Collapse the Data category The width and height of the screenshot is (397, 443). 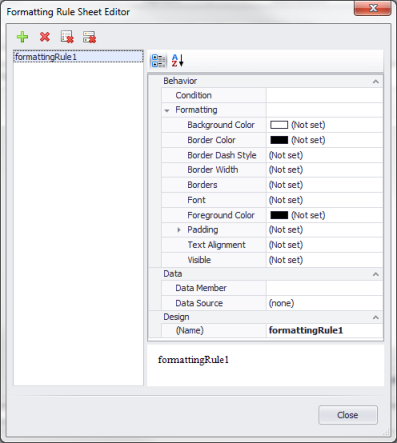coord(376,274)
